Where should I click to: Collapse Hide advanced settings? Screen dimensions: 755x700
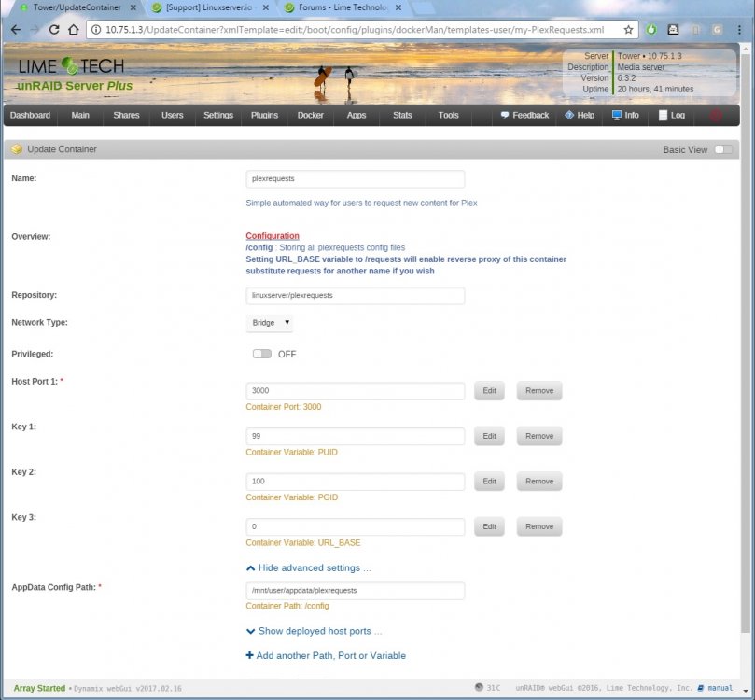tap(309, 568)
